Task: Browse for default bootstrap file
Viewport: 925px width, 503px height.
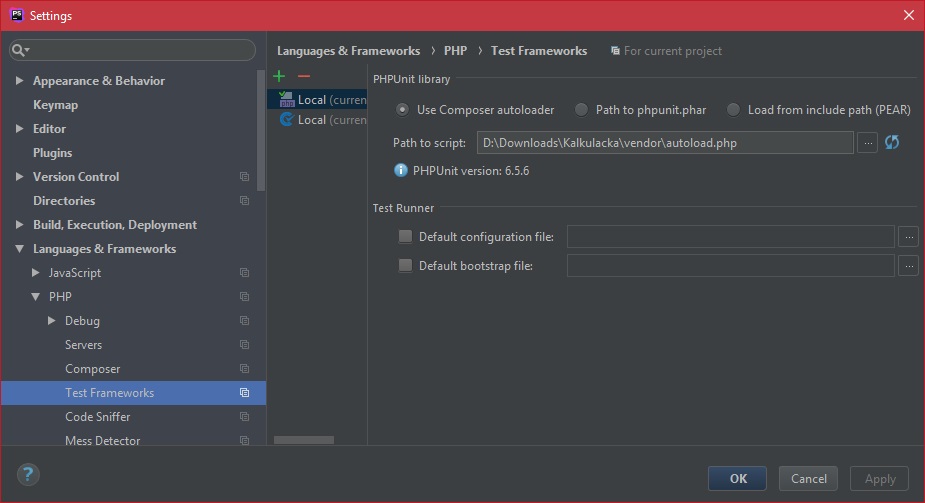Action: pos(909,266)
